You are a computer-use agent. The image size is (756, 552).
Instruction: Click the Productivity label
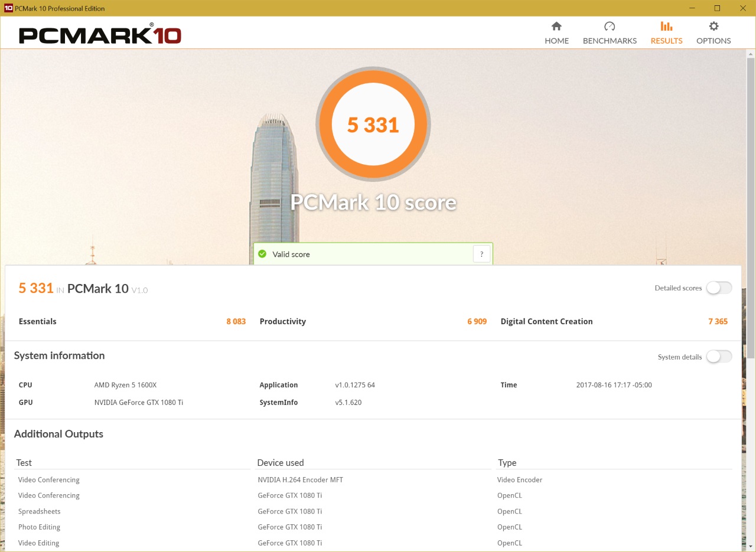click(283, 321)
